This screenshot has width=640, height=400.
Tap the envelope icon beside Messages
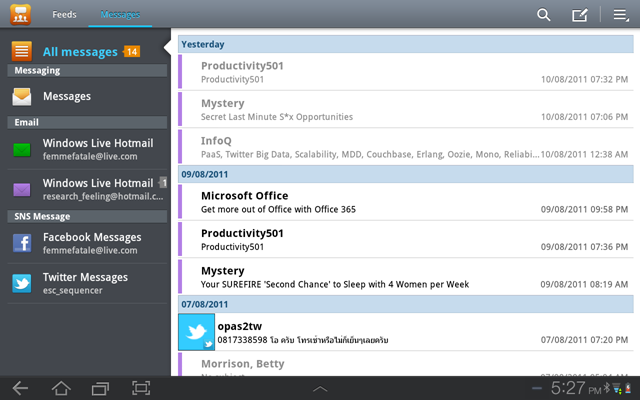22,97
